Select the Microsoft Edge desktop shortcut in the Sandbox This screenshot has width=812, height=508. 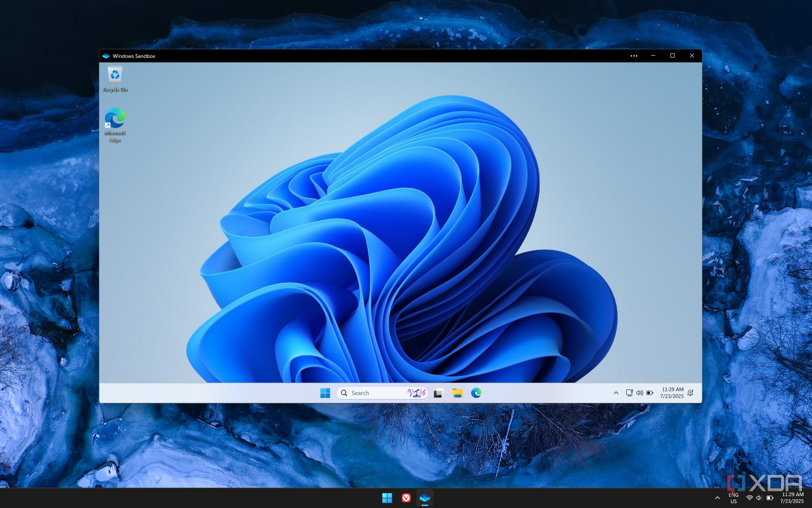coord(115,125)
